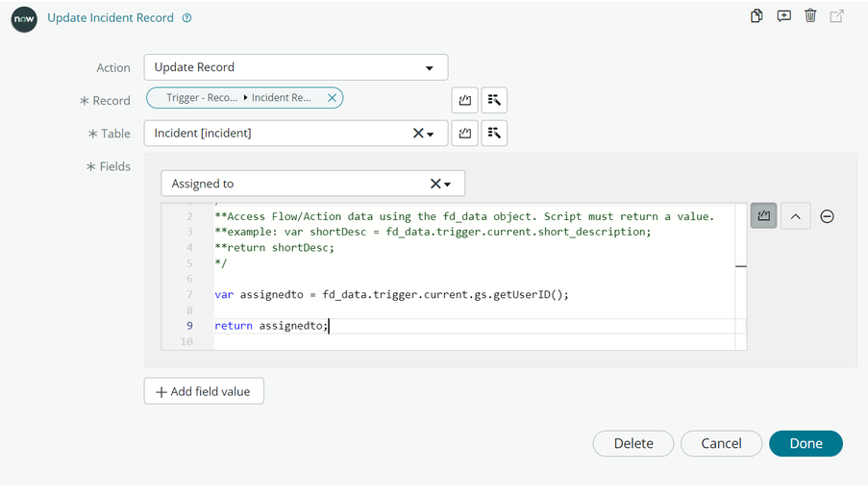Open the Assigned to field dropdown arrow
This screenshot has height=495, width=868.
click(447, 184)
